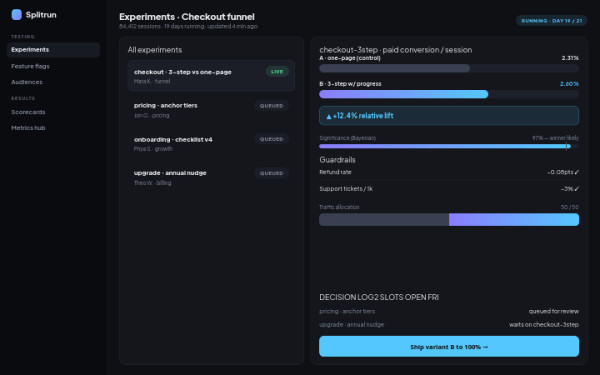
Task: Click the queued for review status
Action: coord(554,311)
